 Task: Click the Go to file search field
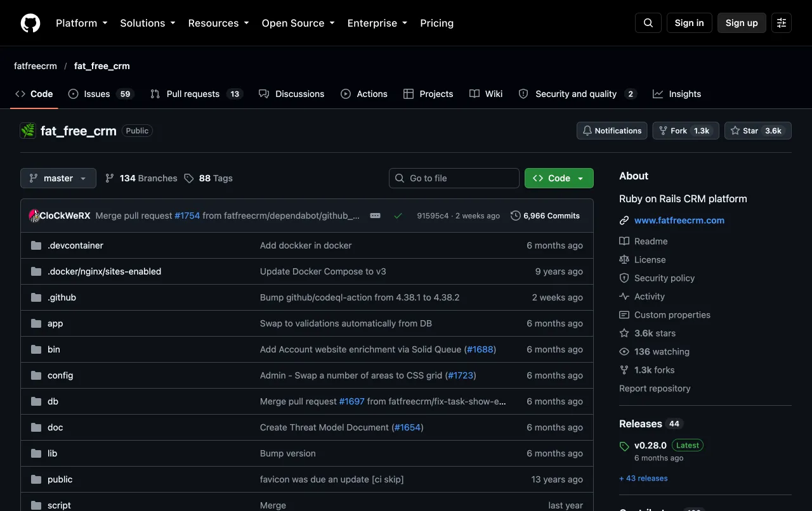454,178
